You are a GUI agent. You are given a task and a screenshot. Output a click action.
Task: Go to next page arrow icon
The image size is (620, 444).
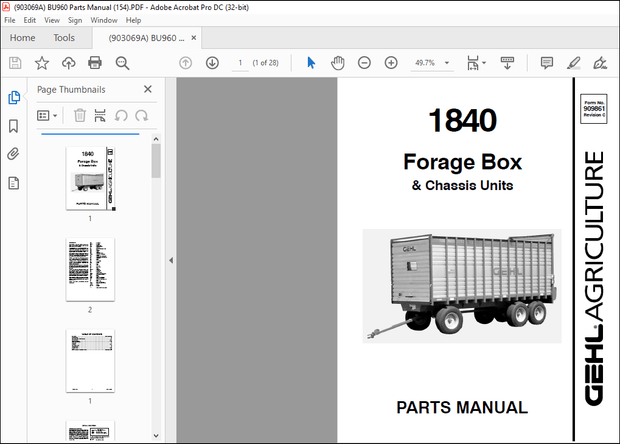212,63
